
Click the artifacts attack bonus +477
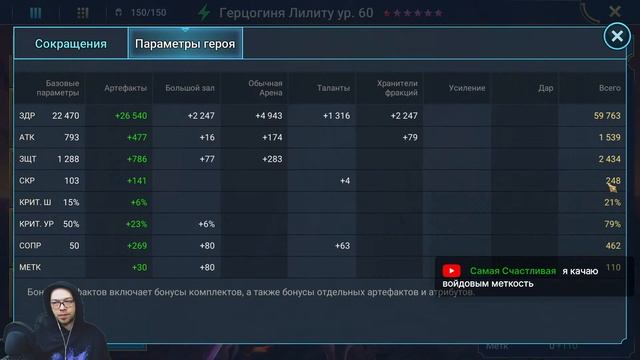(137, 138)
